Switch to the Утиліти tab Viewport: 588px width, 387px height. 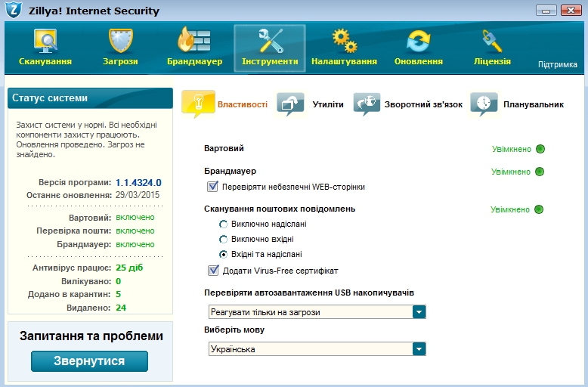(x=310, y=104)
